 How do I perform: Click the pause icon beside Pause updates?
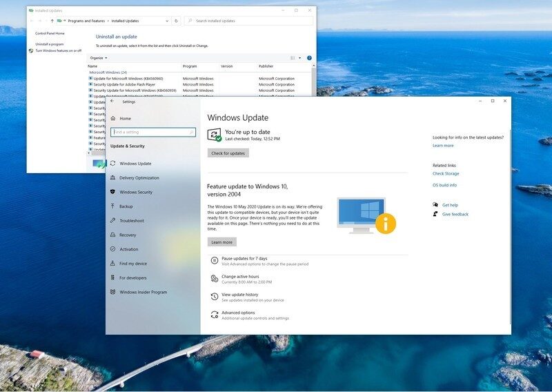[214, 260]
